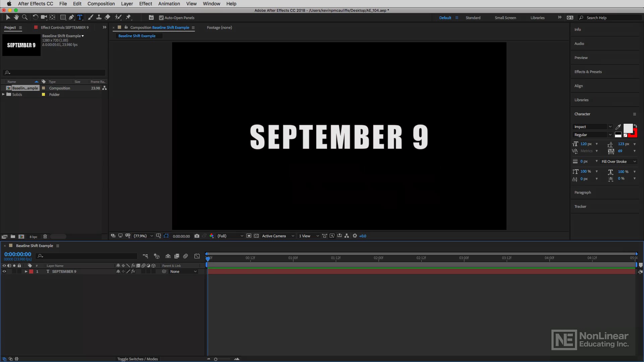The width and height of the screenshot is (644, 362).
Task: Open the Animation menu
Action: coord(169,4)
